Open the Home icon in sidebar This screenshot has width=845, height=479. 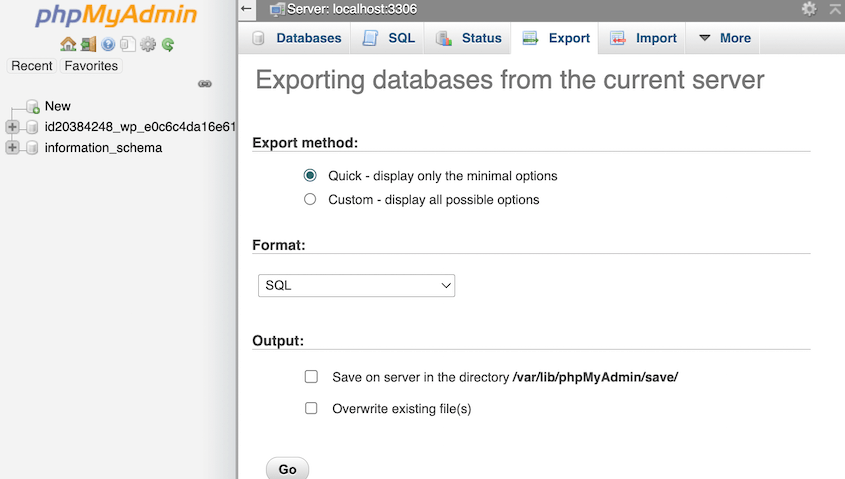click(x=68, y=44)
